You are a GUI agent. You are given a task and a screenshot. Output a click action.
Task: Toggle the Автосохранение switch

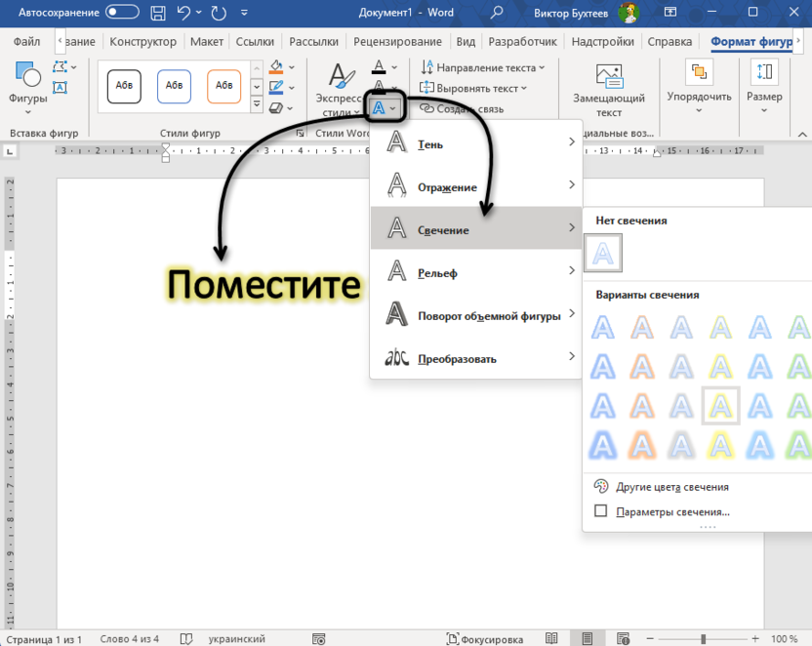tap(122, 13)
